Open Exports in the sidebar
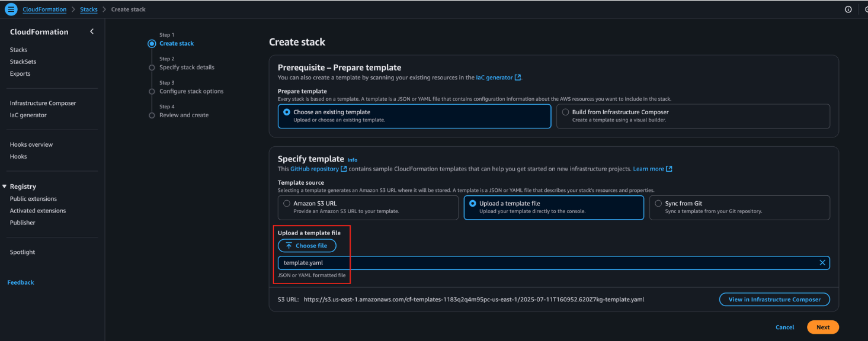This screenshot has width=868, height=341. 20,73
